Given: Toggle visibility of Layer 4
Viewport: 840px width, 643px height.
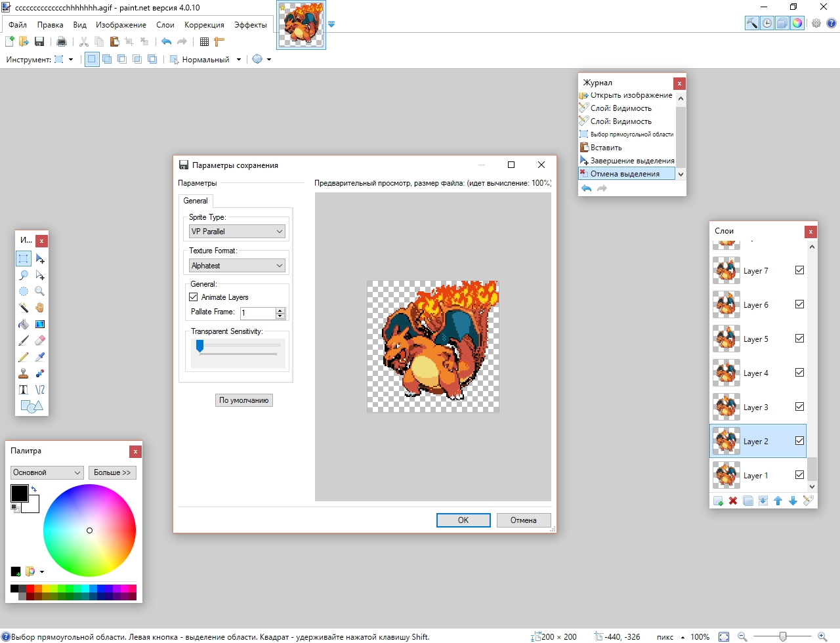Looking at the screenshot, I should coord(799,373).
